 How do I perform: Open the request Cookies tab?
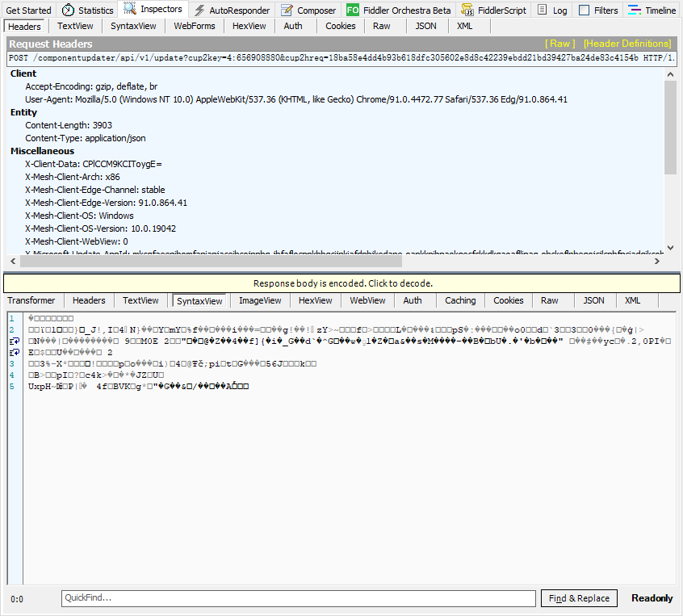tap(341, 26)
